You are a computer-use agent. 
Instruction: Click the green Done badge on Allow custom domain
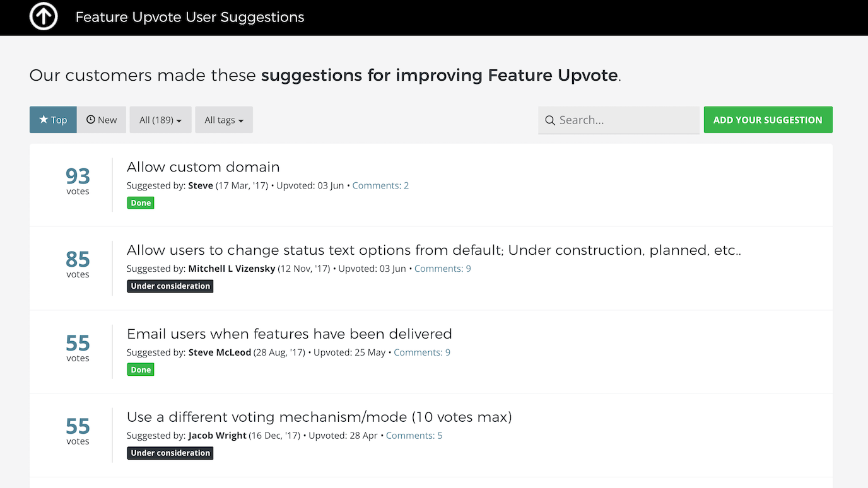click(x=140, y=202)
